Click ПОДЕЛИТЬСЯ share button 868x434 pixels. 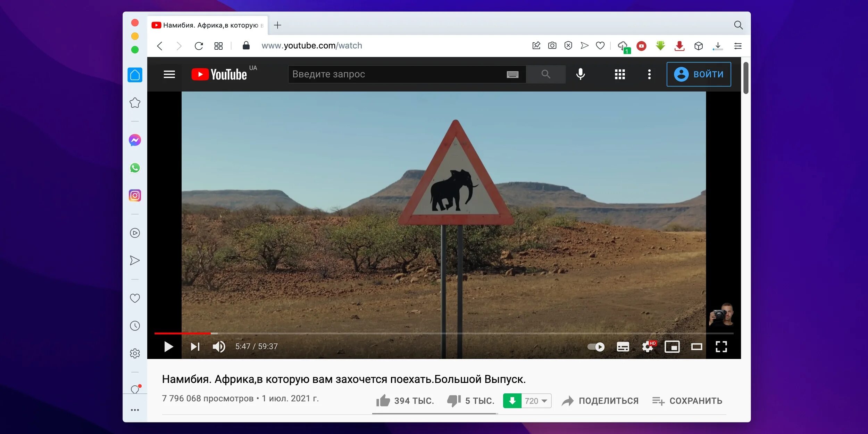click(600, 401)
